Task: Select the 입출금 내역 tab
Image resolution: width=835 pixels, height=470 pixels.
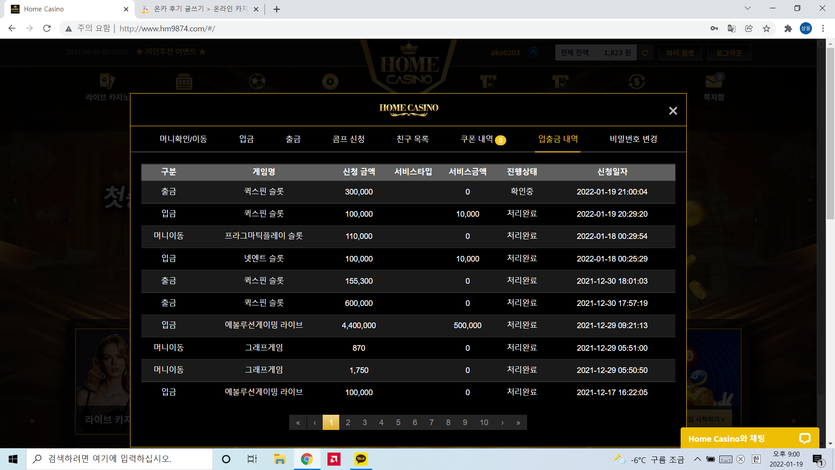Action: click(558, 139)
